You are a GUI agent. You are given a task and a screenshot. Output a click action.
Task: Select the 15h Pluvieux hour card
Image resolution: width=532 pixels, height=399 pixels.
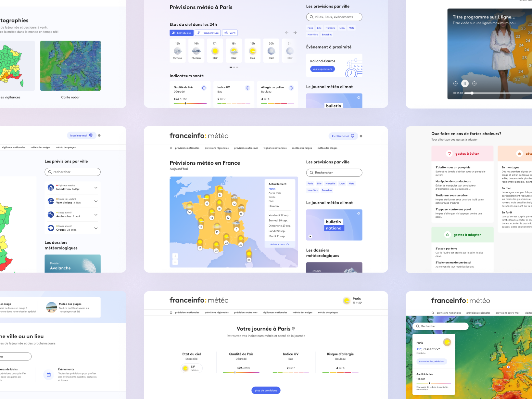pos(178,51)
